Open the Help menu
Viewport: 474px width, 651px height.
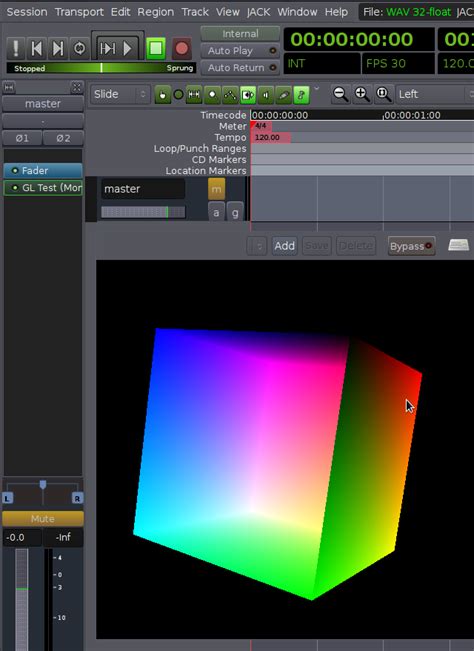(336, 12)
